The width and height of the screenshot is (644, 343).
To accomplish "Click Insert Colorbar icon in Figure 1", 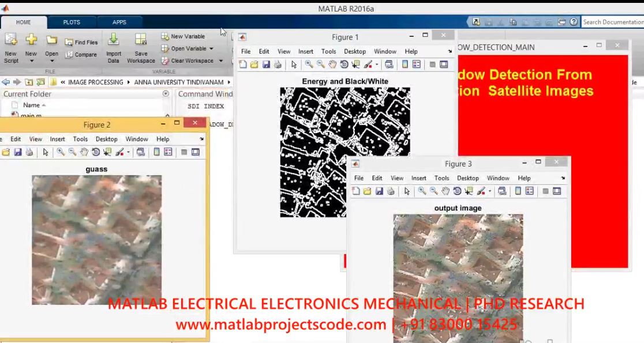I will pos(405,65).
